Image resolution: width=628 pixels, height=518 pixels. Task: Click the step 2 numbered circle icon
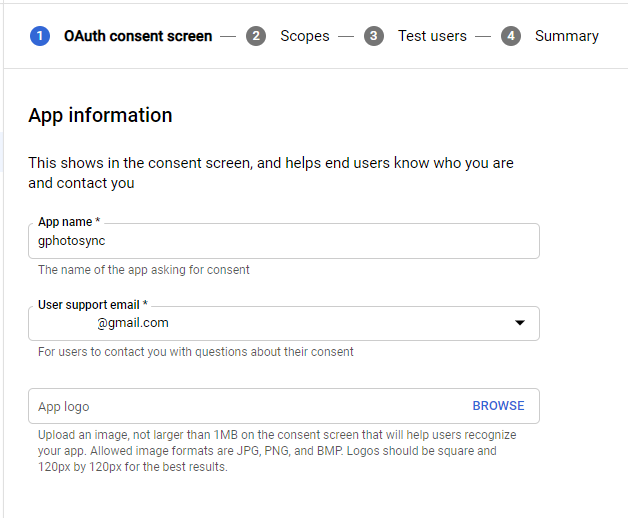pos(256,36)
